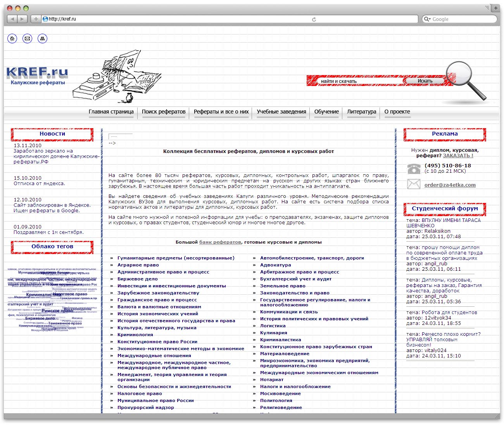
Task: Open Прокурорский надзор category
Action: tap(146, 407)
